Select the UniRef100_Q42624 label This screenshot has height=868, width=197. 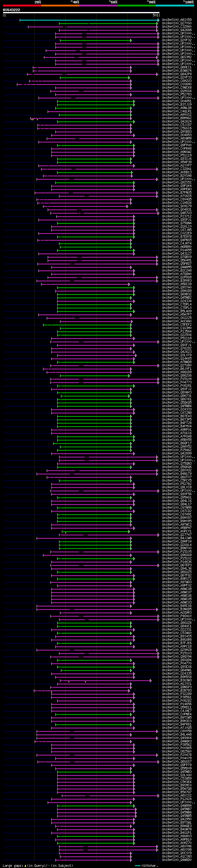click(x=177, y=122)
